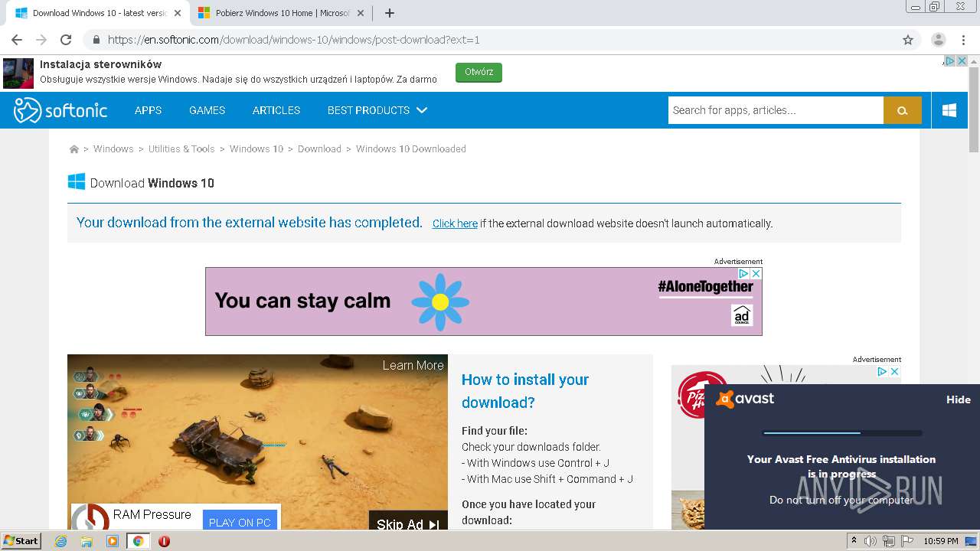Open the Windows Start menu
The image size is (980, 551).
tap(21, 541)
